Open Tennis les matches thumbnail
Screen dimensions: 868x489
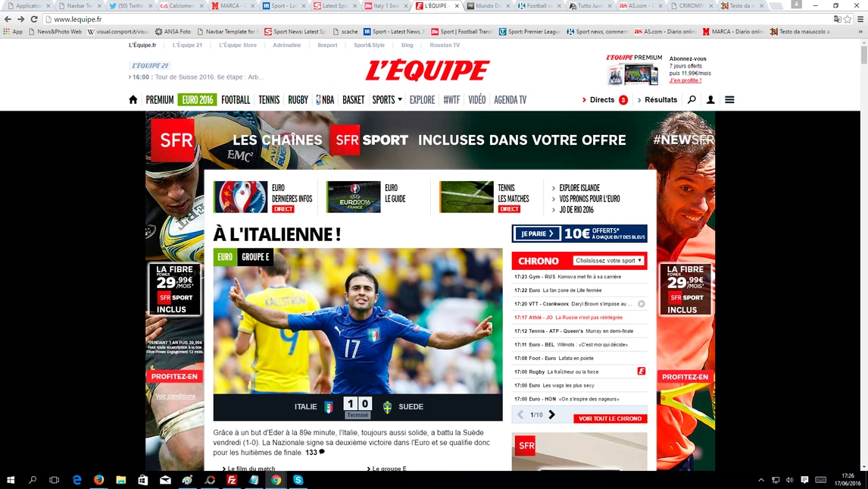pos(466,196)
